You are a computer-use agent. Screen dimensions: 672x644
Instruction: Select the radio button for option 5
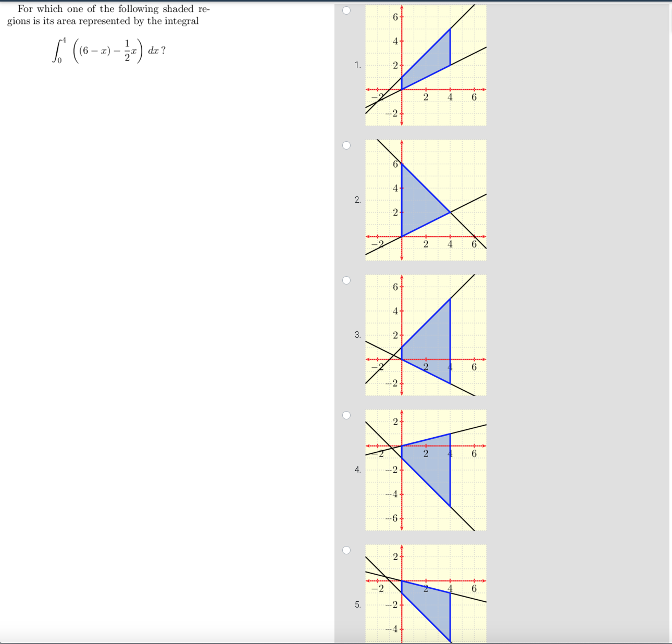[x=346, y=549]
